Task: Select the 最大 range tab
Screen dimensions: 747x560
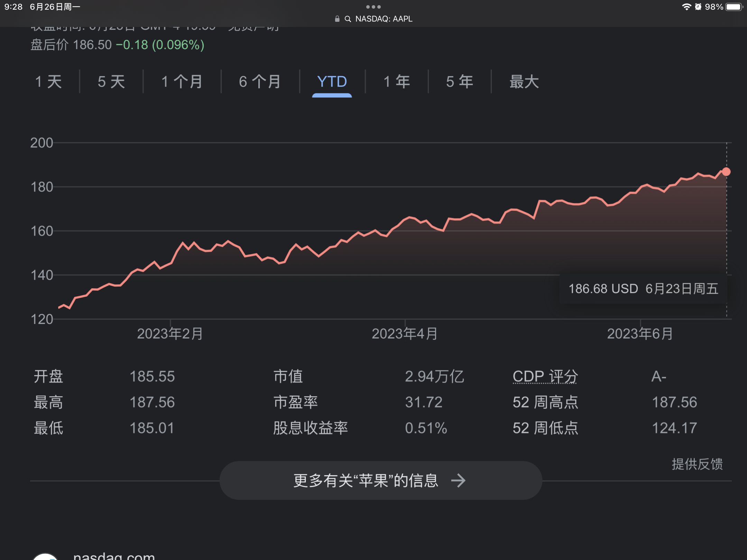Action: (524, 82)
